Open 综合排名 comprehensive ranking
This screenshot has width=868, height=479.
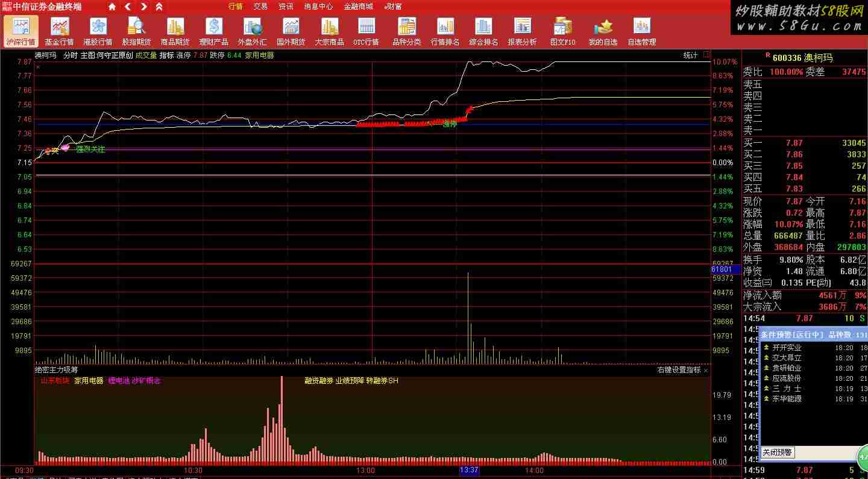pyautogui.click(x=483, y=31)
